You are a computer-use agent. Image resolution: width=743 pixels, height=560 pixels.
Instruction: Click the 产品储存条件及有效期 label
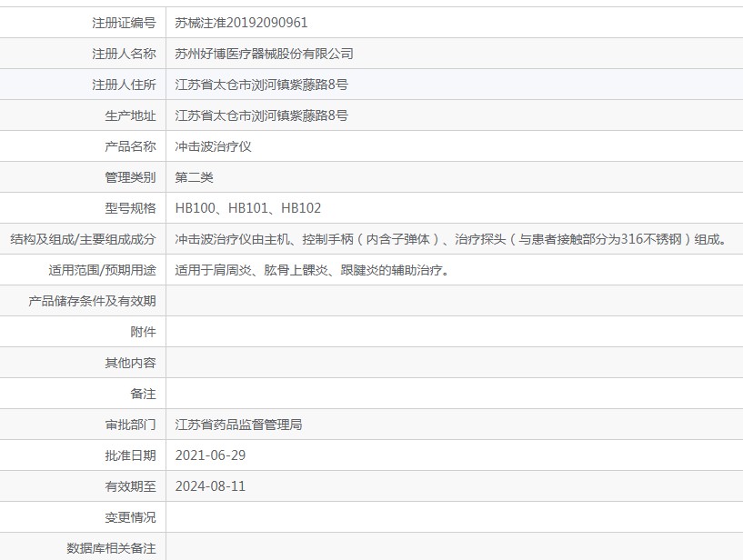coord(92,301)
